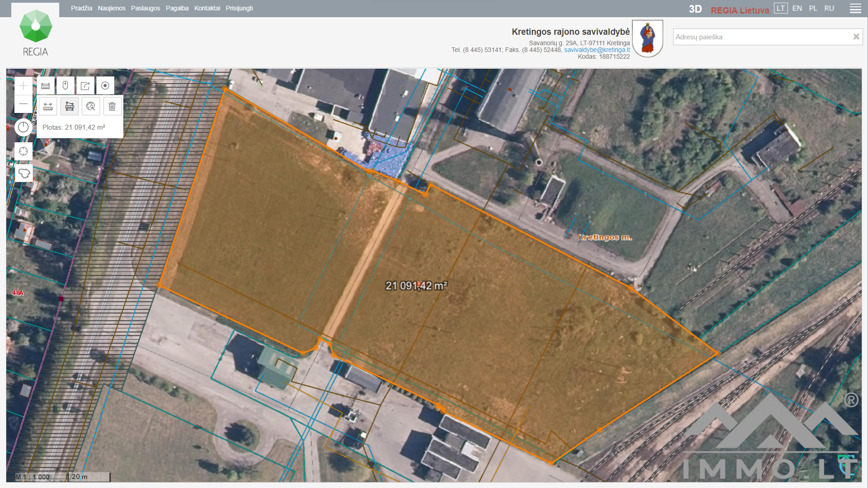
Task: Open Naujienos menu item
Action: coord(112,8)
